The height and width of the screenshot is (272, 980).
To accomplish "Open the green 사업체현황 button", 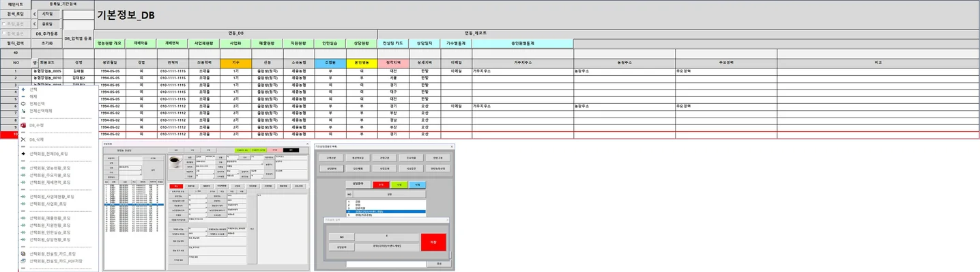I will (x=204, y=43).
